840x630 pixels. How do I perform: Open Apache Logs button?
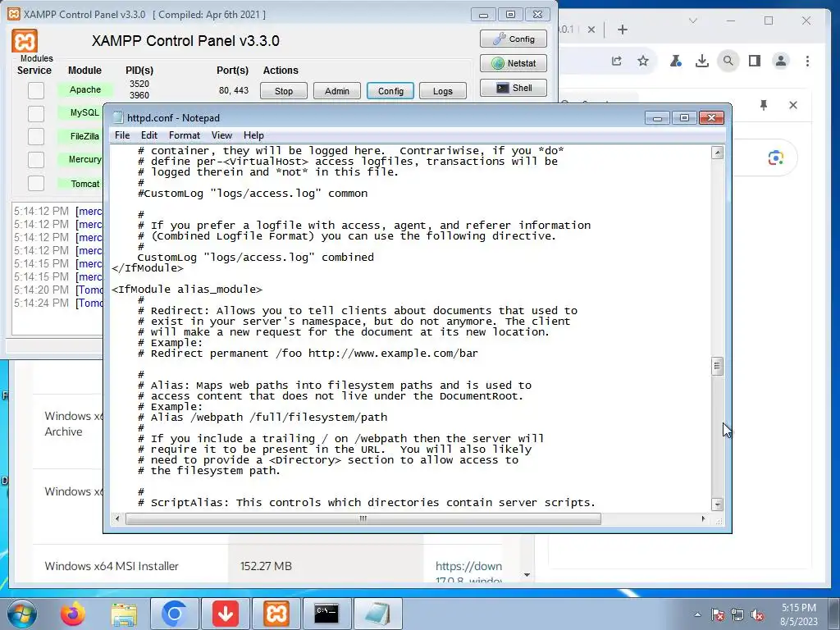[x=442, y=91]
